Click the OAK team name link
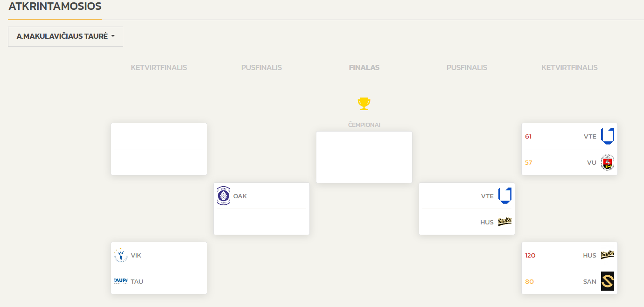 pyautogui.click(x=240, y=196)
